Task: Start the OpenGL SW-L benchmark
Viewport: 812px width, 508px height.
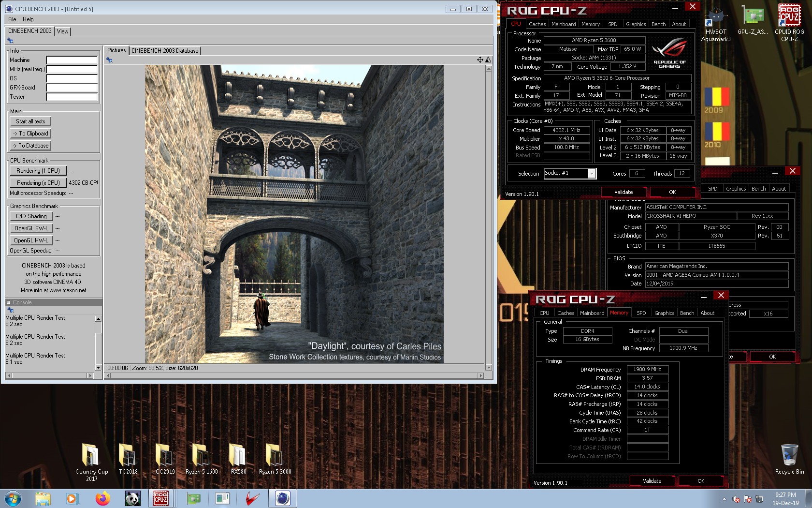Action: point(31,228)
